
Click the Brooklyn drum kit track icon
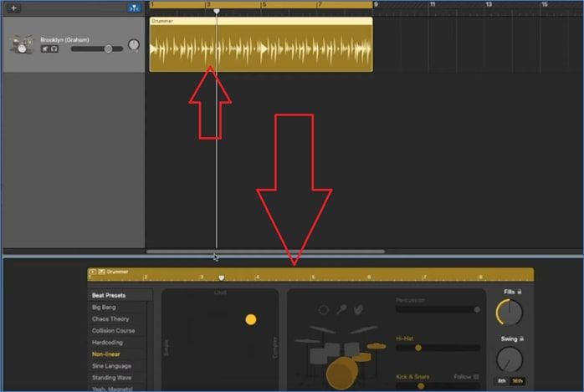tap(21, 44)
